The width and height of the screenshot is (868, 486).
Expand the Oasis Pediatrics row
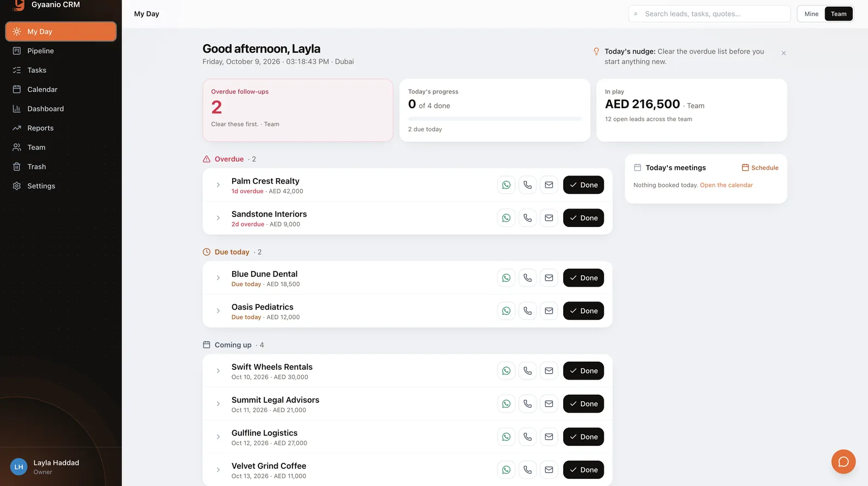pyautogui.click(x=218, y=311)
